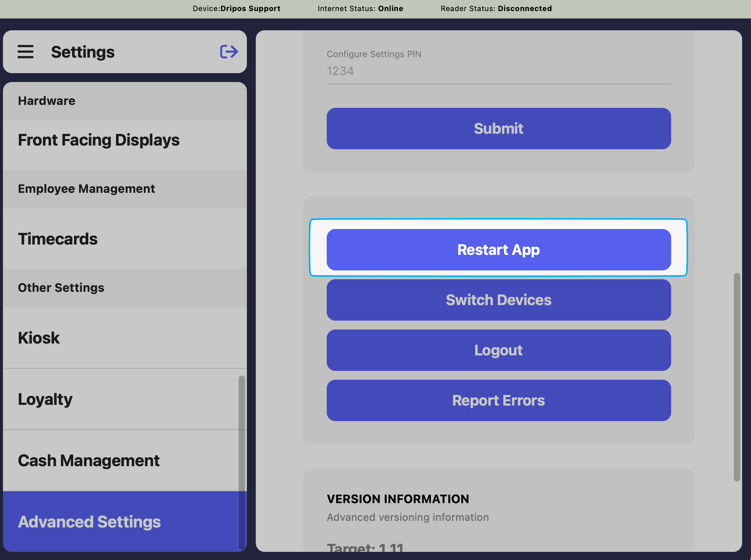Click the Other Settings section header
The width and height of the screenshot is (751, 560).
pyautogui.click(x=61, y=288)
